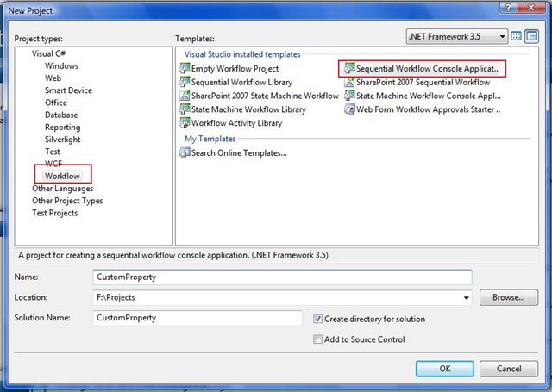Image resolution: width=552 pixels, height=392 pixels.
Task: Click the Web Form Workflow Approvals Starter icon
Action: [x=349, y=109]
